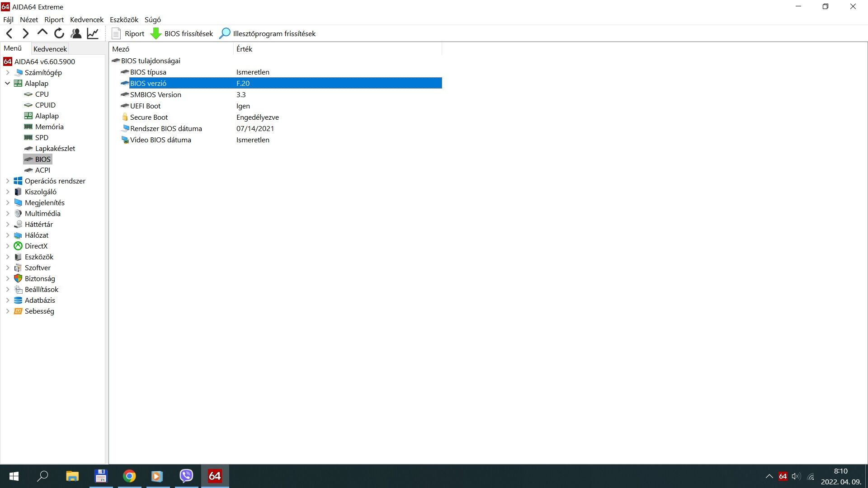Click the taskbar search magnifier
Viewport: 868px width, 488px height.
click(43, 476)
